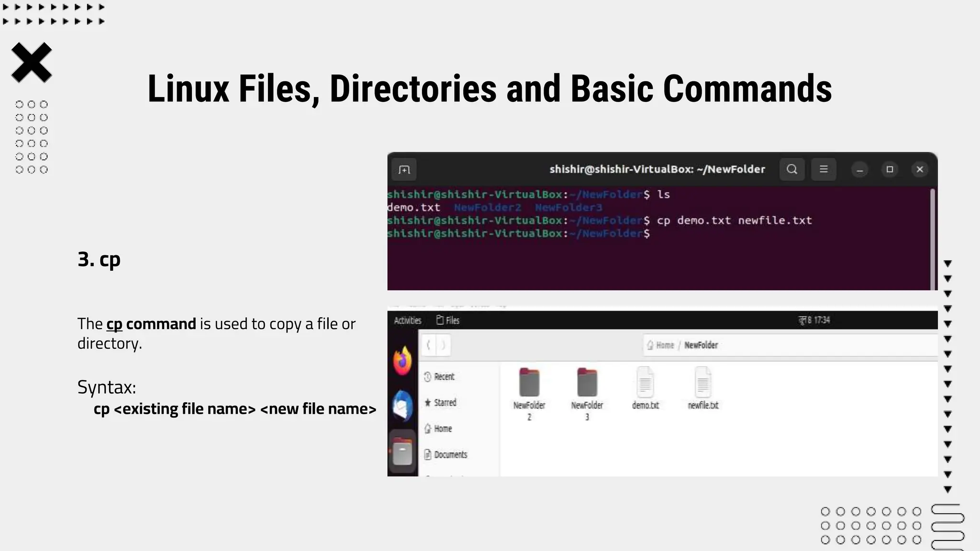Viewport: 980px width, 551px height.
Task: Open the Files app menu in the top bar
Action: (448, 320)
